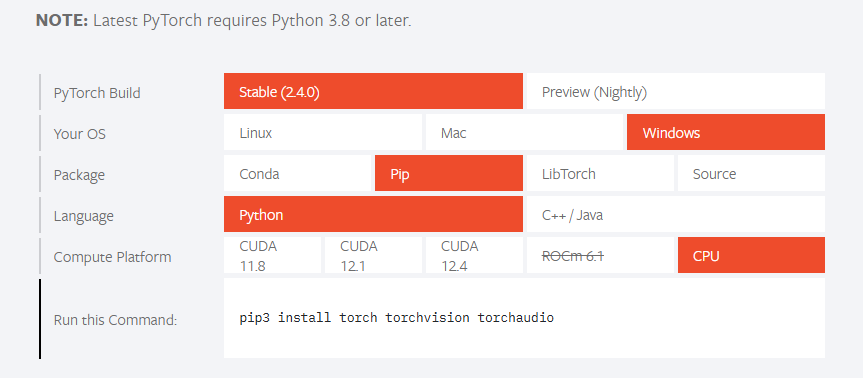863x378 pixels.
Task: Select the Stable (2.4.0) build option
Action: point(373,91)
